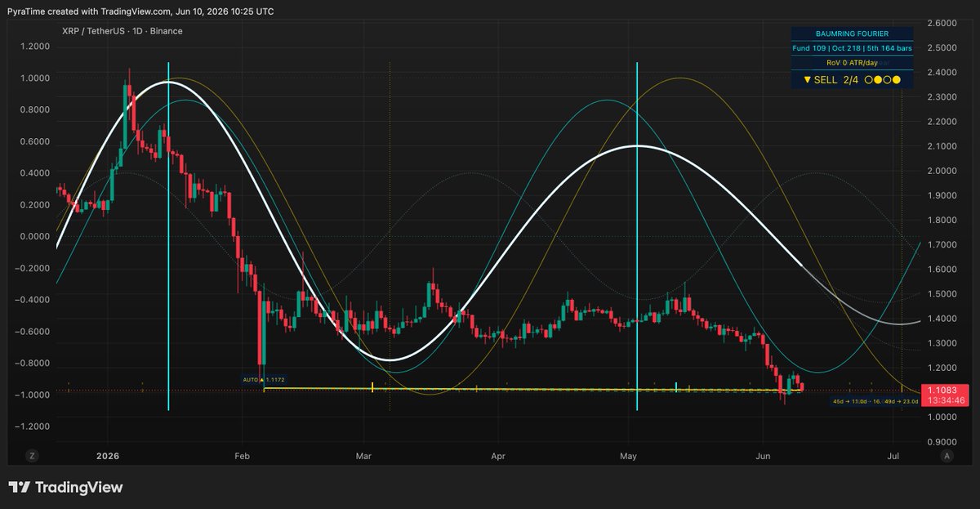
Task: Click the 'SELL 2/4' signal text
Action: point(835,80)
